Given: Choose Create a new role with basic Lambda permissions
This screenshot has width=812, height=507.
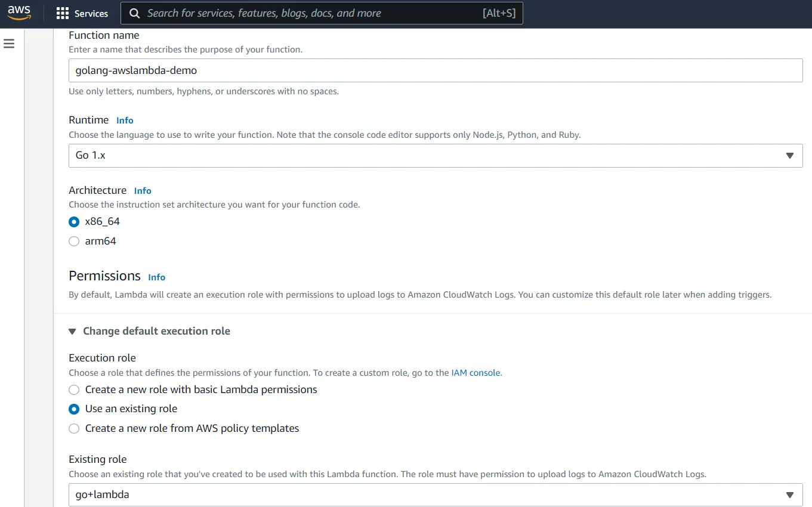Looking at the screenshot, I should coord(74,390).
